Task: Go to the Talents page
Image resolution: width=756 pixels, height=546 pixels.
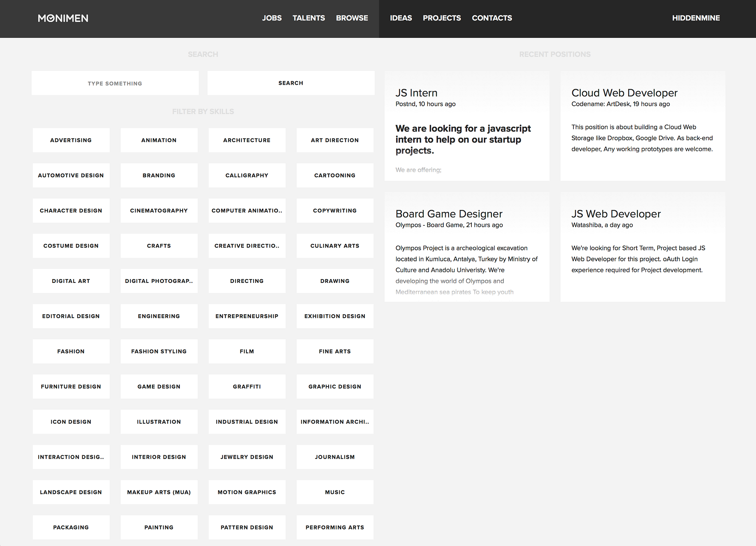Action: [308, 18]
